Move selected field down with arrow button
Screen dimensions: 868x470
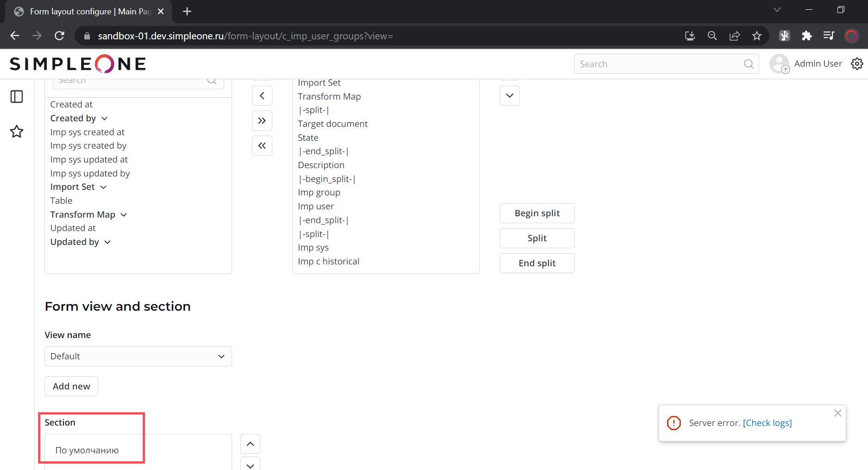click(x=509, y=96)
